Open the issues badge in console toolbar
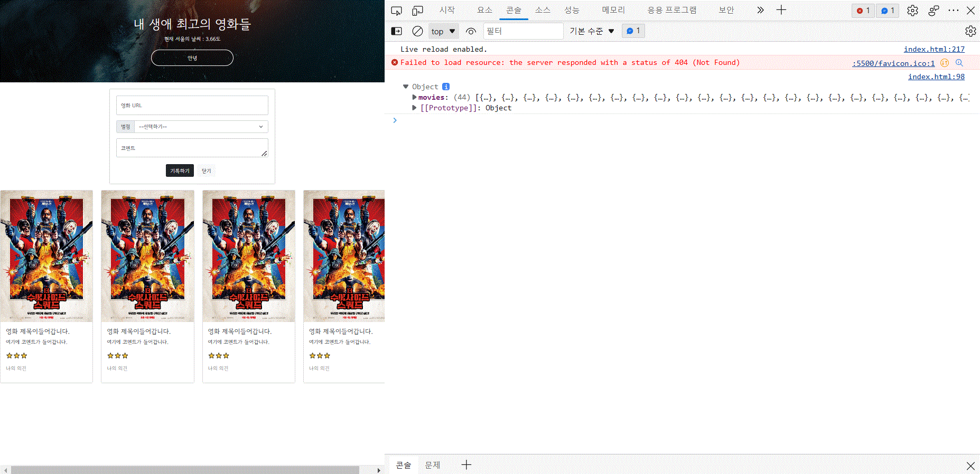Viewport: 980px width, 474px height. click(x=633, y=31)
